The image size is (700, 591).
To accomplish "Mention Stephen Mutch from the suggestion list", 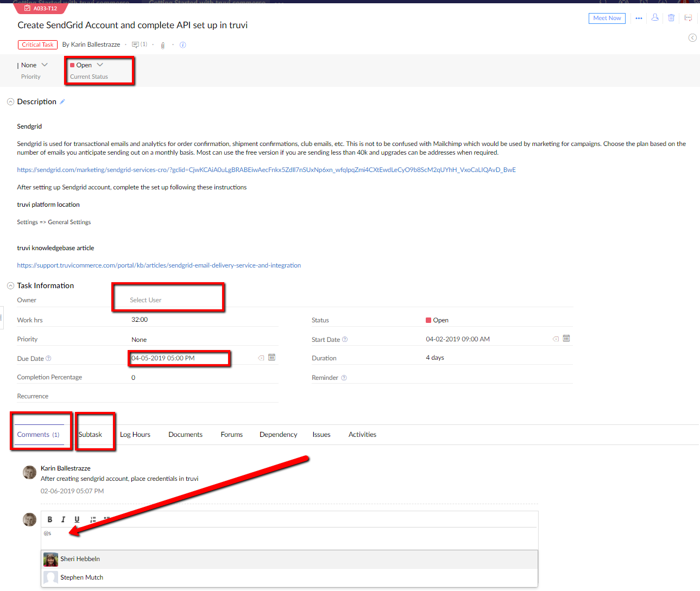I will click(289, 577).
